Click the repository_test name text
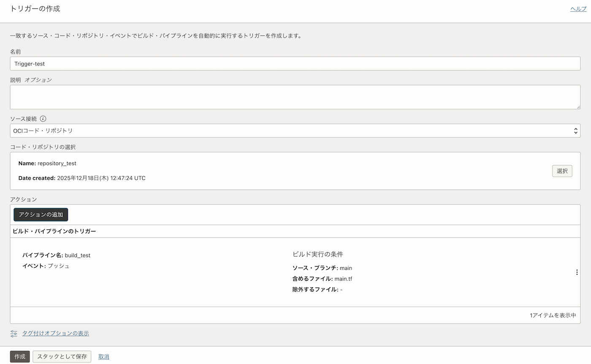 (x=57, y=163)
